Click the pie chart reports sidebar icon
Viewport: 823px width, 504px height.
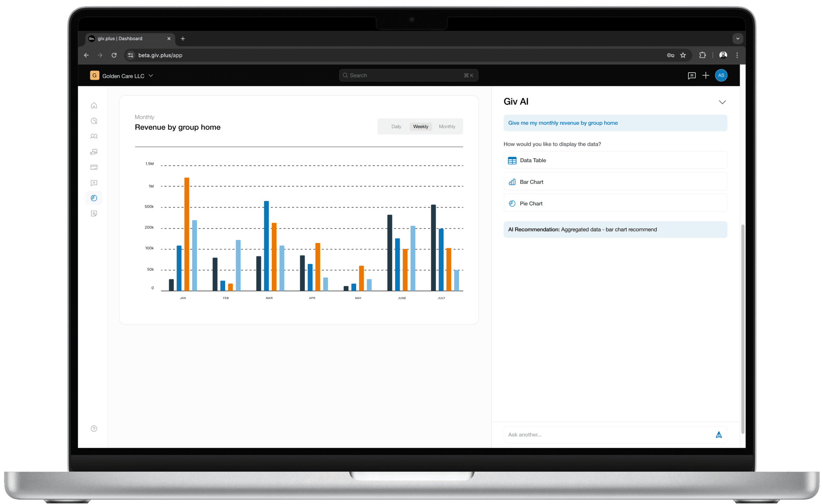94,198
